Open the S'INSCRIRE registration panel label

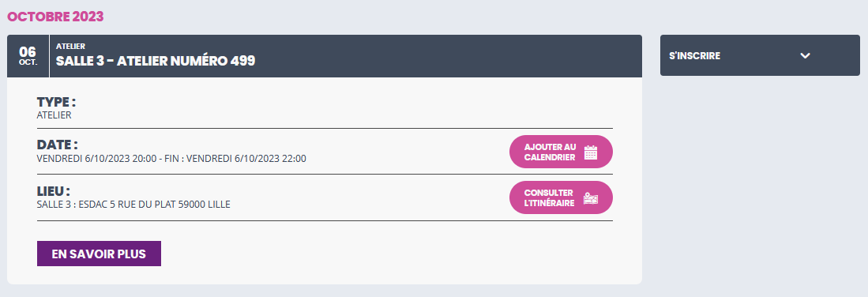pos(695,56)
